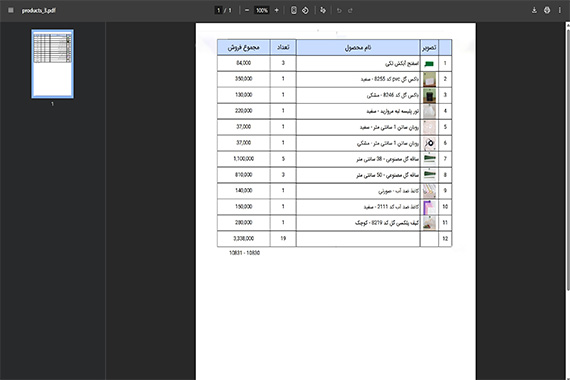Click the total quantity 19 cell
This screenshot has height=380, width=570.
tap(283, 239)
